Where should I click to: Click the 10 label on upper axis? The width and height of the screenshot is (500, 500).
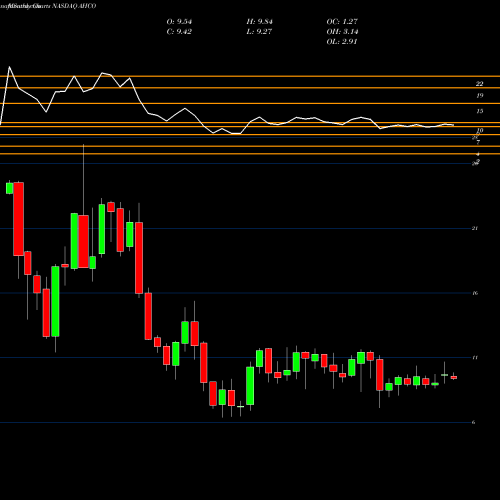tap(480, 131)
